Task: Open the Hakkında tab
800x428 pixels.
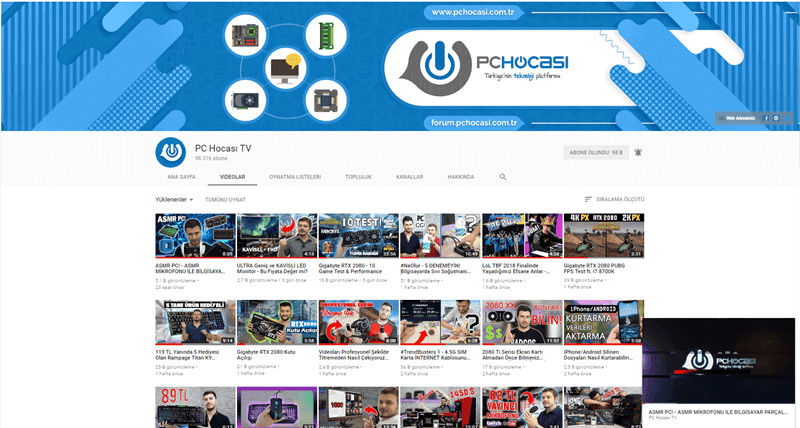Action: point(460,177)
